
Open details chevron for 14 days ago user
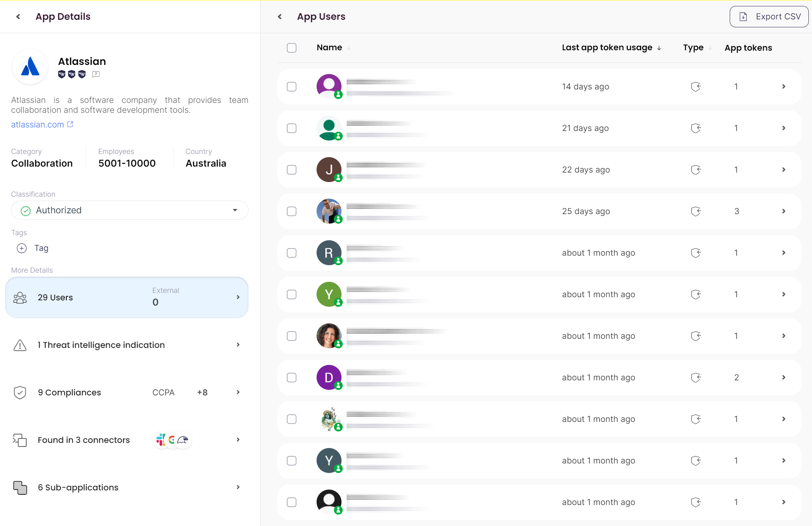point(784,87)
